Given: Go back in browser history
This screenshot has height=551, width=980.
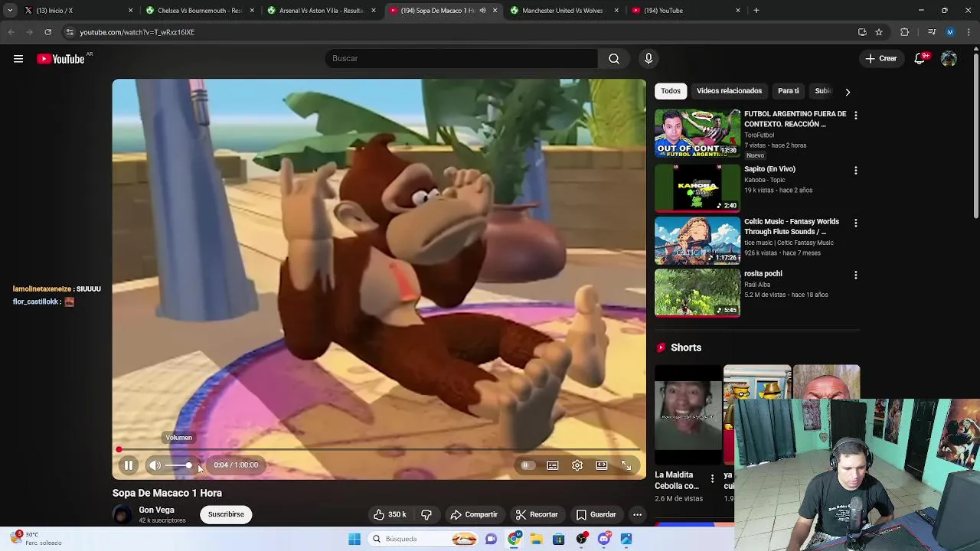Looking at the screenshot, I should point(11,32).
